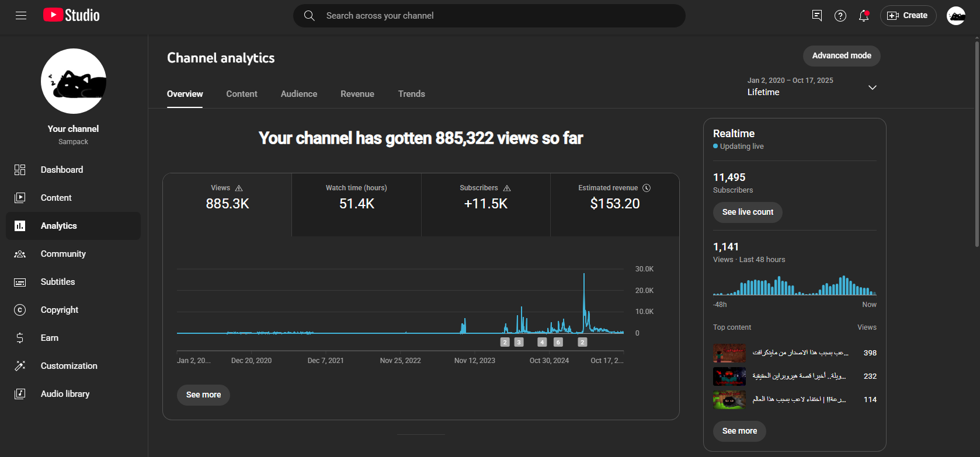Open Audio library from sidebar
Image resolution: width=980 pixels, height=457 pixels.
pyautogui.click(x=65, y=394)
